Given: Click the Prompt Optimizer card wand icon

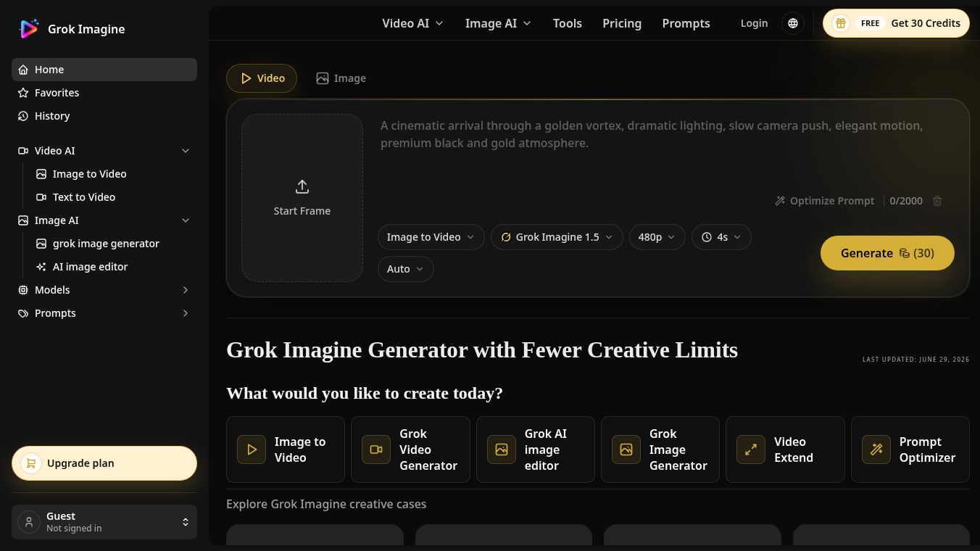Looking at the screenshot, I should point(876,449).
